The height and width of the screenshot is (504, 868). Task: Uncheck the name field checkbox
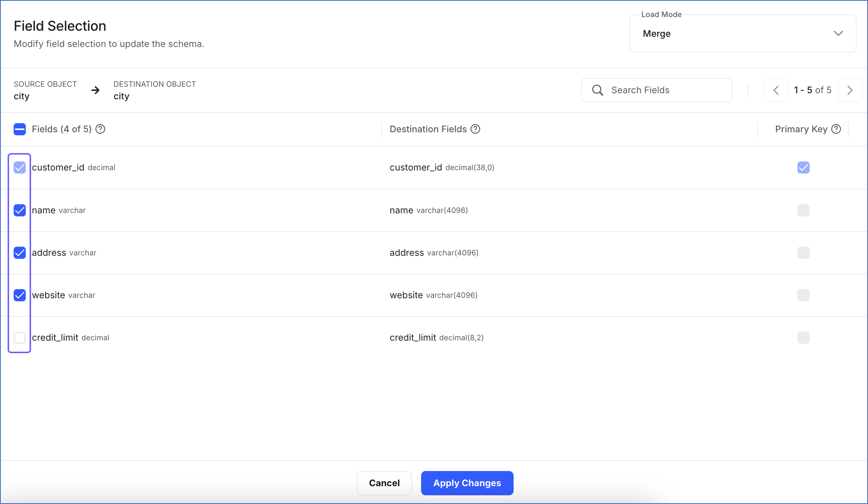pyautogui.click(x=20, y=210)
